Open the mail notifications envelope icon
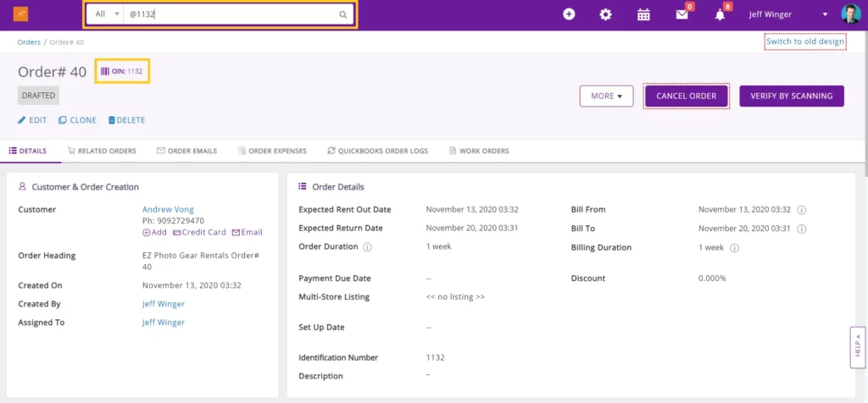 coord(682,14)
